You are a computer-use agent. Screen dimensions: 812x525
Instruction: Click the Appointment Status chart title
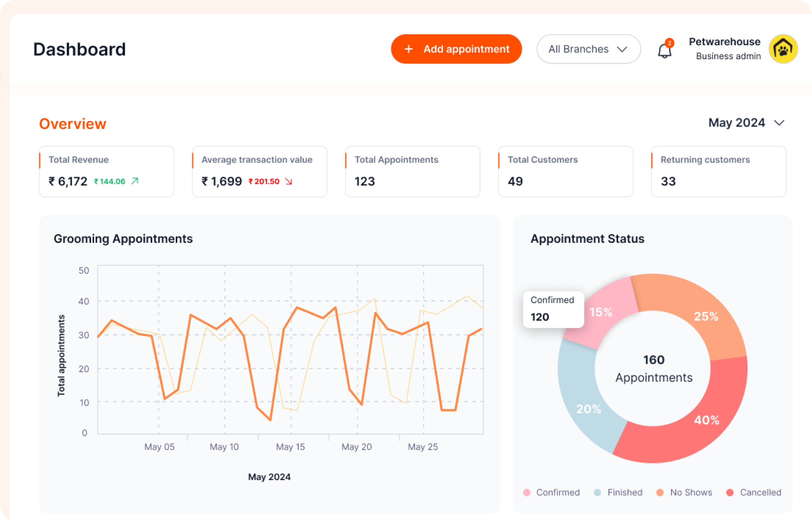pos(587,239)
